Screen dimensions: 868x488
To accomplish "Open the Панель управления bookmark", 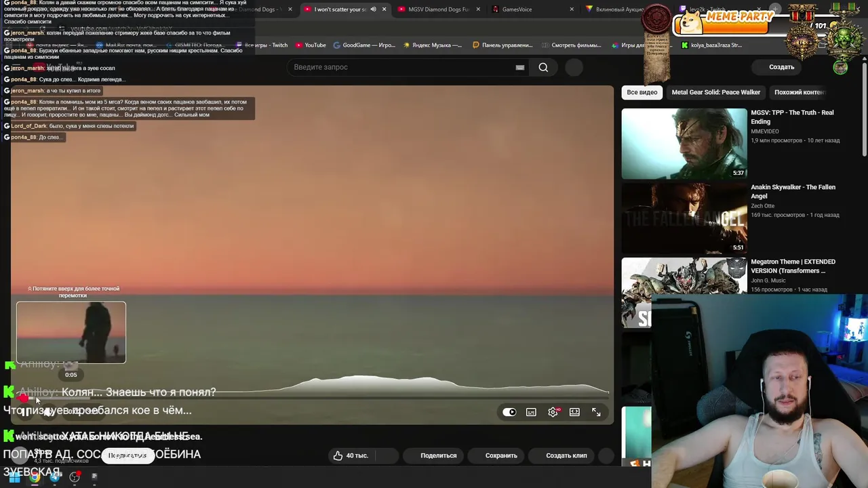I will [x=502, y=45].
